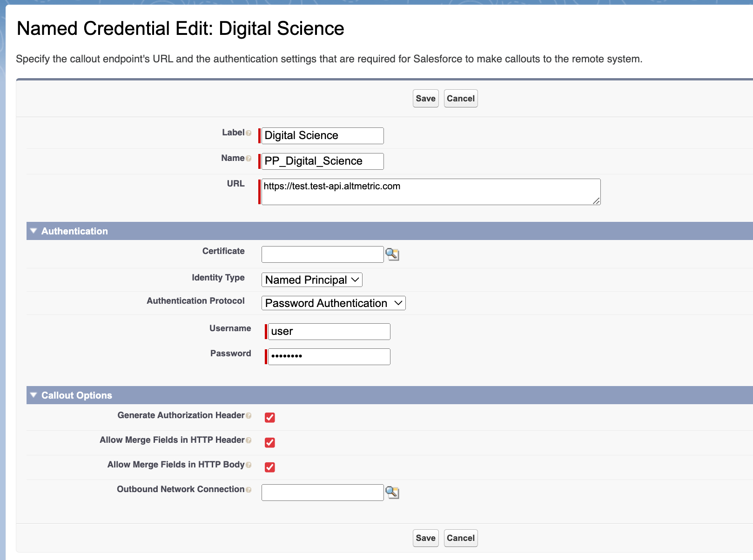The height and width of the screenshot is (560, 753).
Task: Open the Identity Type dropdown
Action: click(312, 280)
